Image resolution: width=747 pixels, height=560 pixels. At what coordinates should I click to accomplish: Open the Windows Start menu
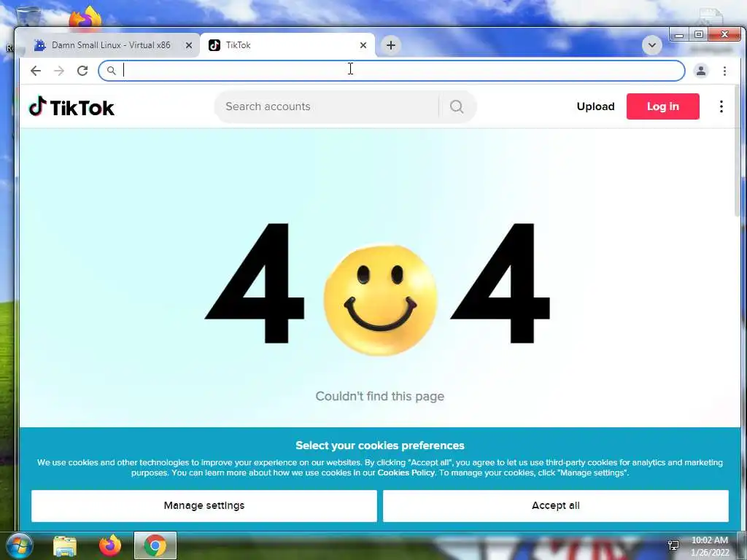pyautogui.click(x=18, y=545)
